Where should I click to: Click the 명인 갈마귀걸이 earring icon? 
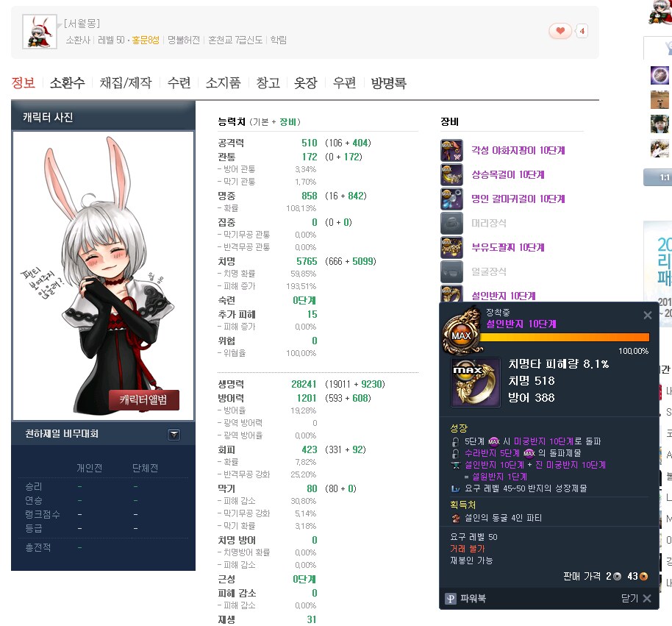[451, 199]
